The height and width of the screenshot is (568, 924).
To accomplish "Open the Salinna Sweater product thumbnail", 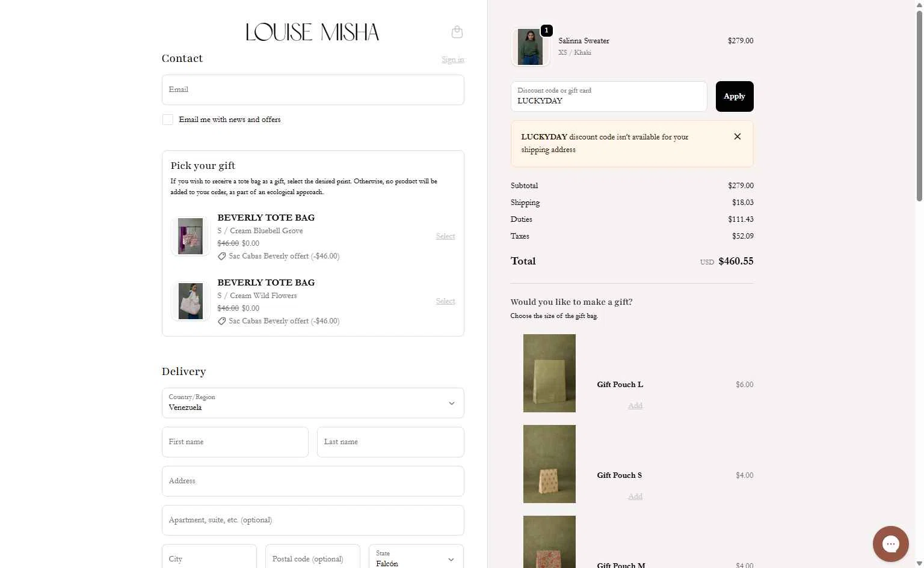I will (530, 47).
